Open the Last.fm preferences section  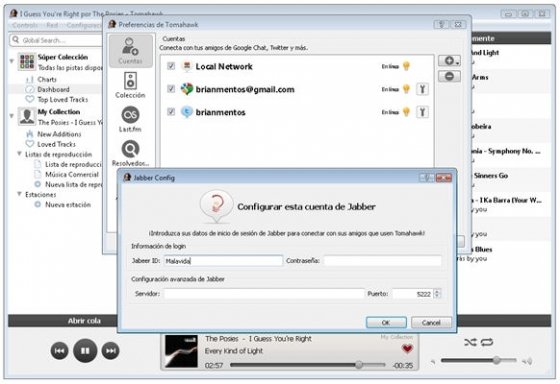tap(130, 119)
